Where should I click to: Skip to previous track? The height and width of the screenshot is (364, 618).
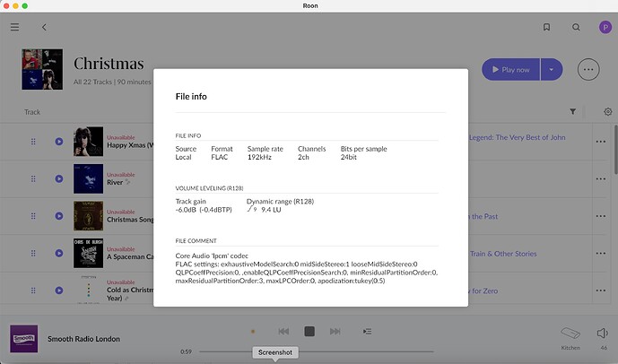[x=283, y=332]
